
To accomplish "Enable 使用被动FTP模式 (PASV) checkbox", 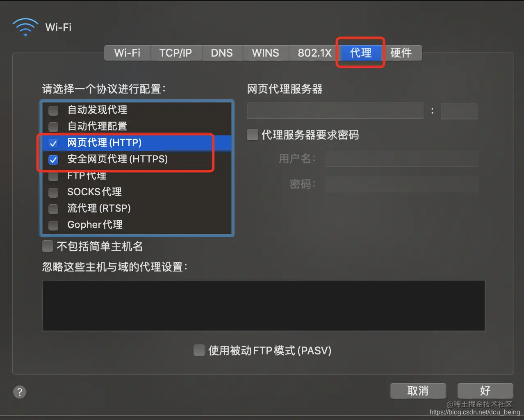I will (x=199, y=350).
